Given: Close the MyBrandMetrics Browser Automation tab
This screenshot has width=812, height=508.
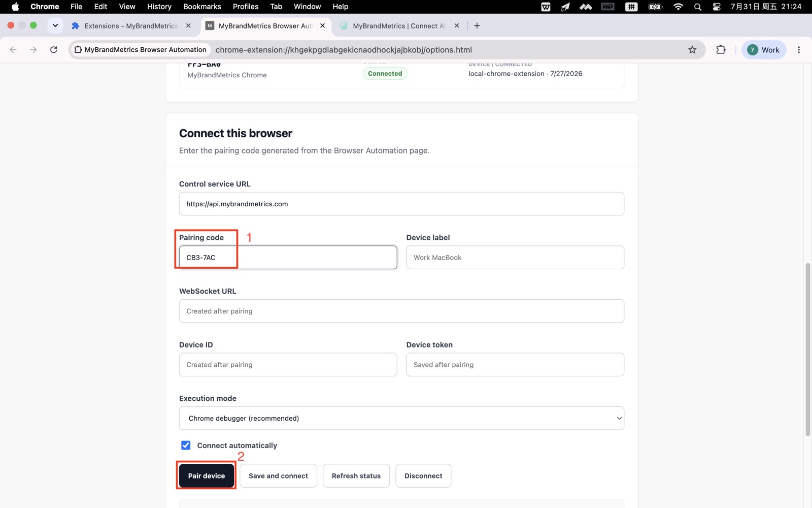Looking at the screenshot, I should pyautogui.click(x=322, y=26).
